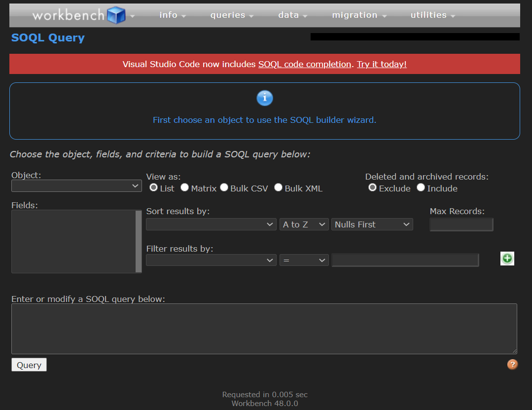This screenshot has width=532, height=410.
Task: Open the A to Z sort direction dropdown
Action: (x=304, y=224)
